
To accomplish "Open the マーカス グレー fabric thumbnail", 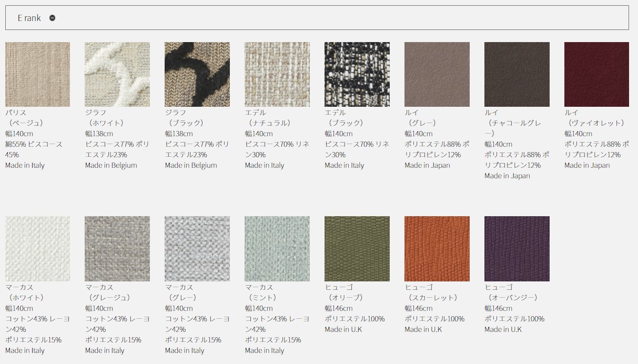I will (197, 249).
